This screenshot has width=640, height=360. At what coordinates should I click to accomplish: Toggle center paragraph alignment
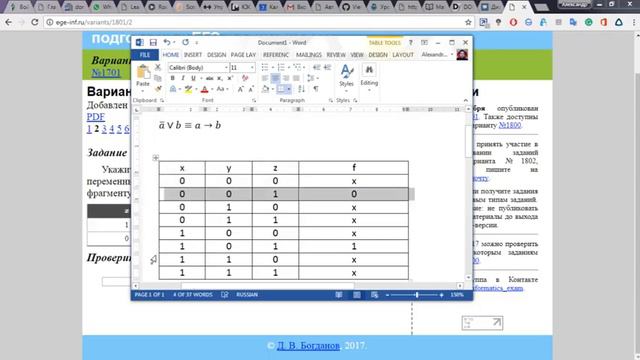(x=276, y=78)
